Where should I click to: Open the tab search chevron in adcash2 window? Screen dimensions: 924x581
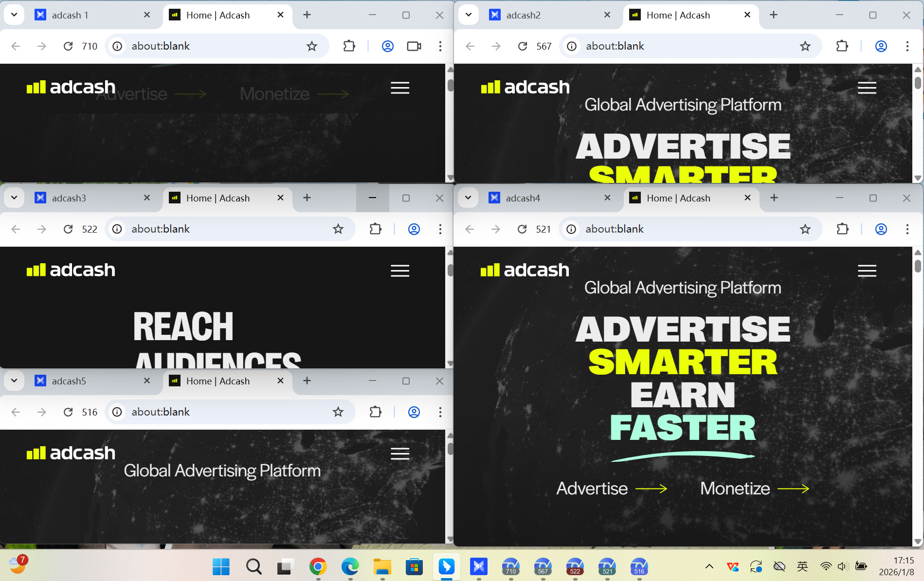[x=468, y=15]
